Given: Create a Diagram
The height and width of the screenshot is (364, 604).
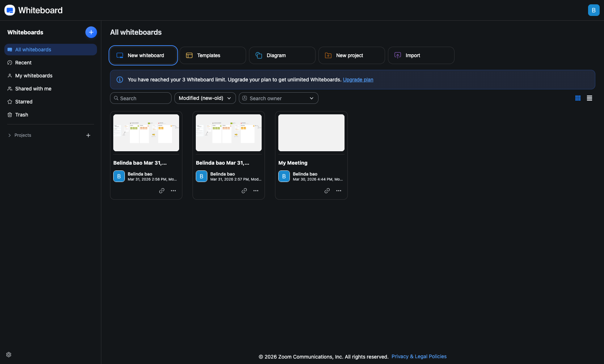Looking at the screenshot, I should coord(282,55).
